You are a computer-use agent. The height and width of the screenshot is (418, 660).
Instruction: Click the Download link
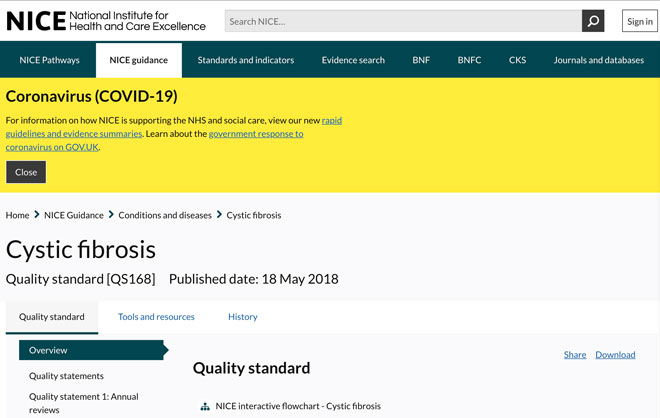coord(615,355)
